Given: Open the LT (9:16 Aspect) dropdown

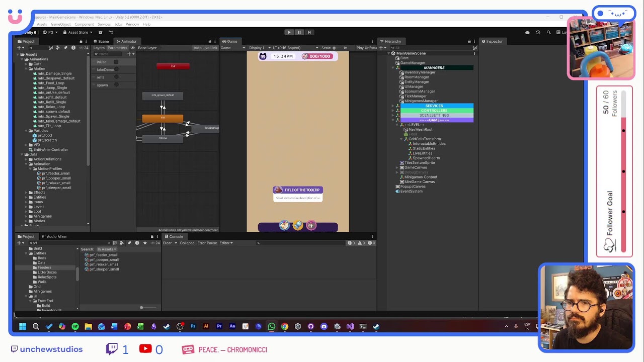Looking at the screenshot, I should tap(296, 48).
